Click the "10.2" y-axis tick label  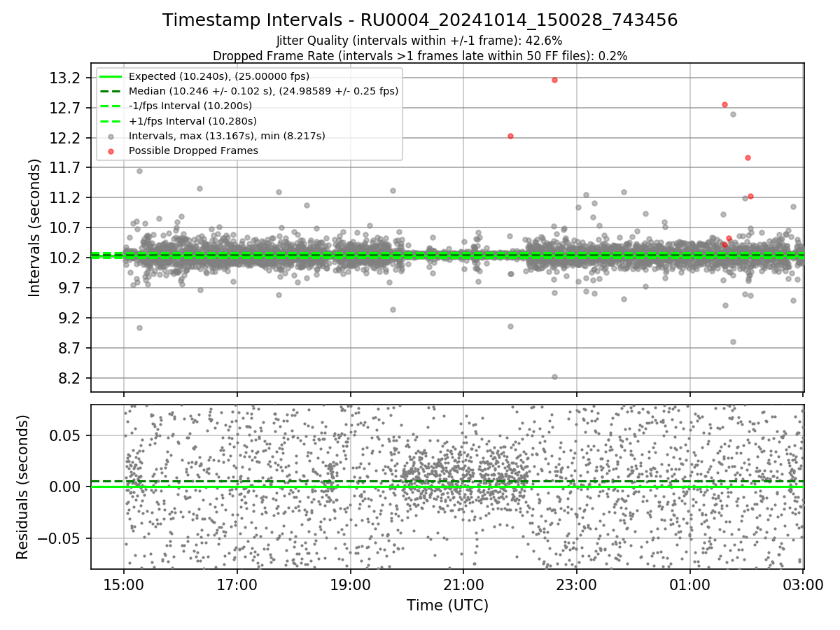pos(64,258)
